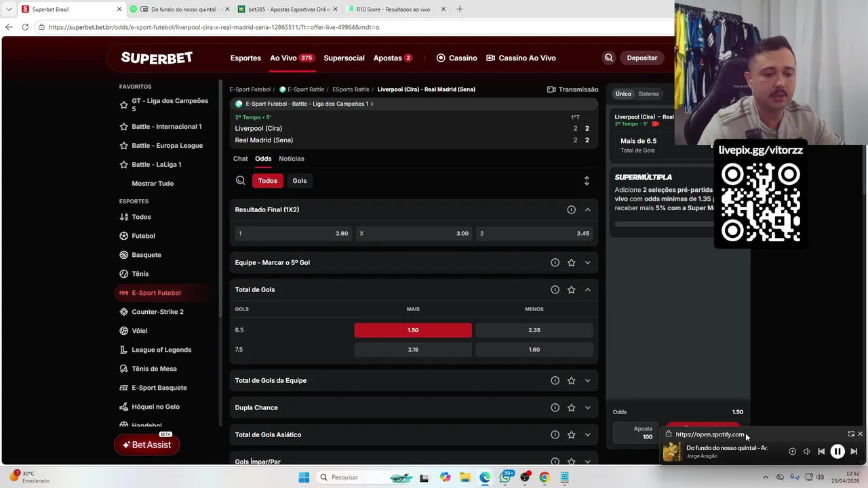This screenshot has height=488, width=868.
Task: Switch to the Notícias tab
Action: tap(292, 159)
